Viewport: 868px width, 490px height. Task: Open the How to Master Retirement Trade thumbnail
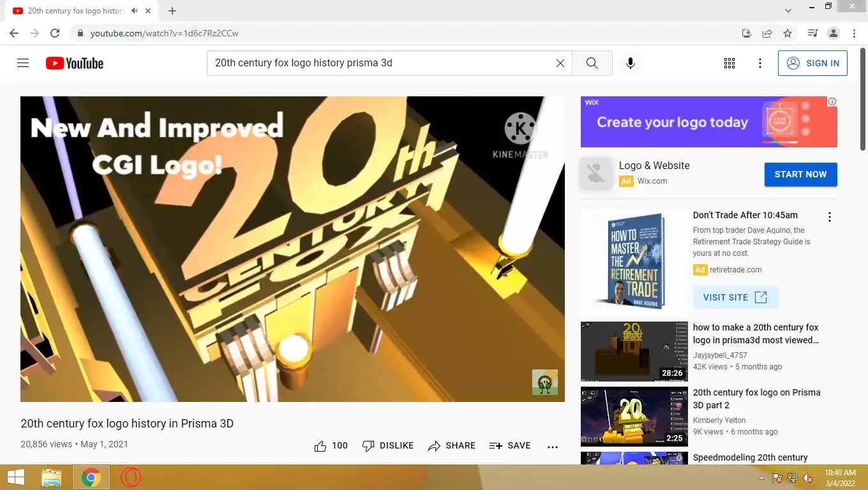click(634, 262)
